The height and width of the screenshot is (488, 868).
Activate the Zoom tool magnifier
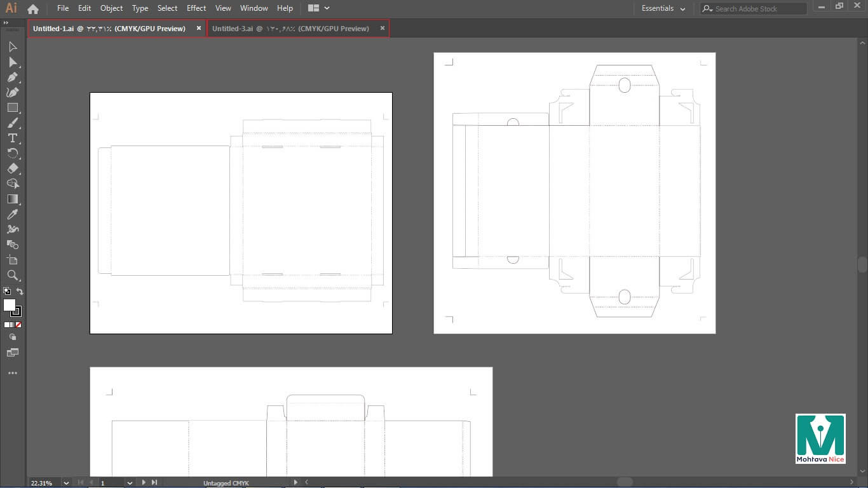point(13,275)
